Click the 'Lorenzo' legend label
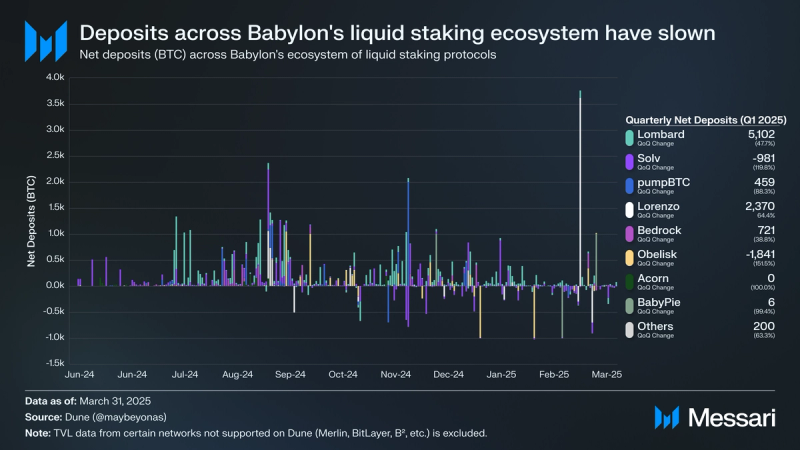Image resolution: width=800 pixels, height=450 pixels. pos(658,206)
